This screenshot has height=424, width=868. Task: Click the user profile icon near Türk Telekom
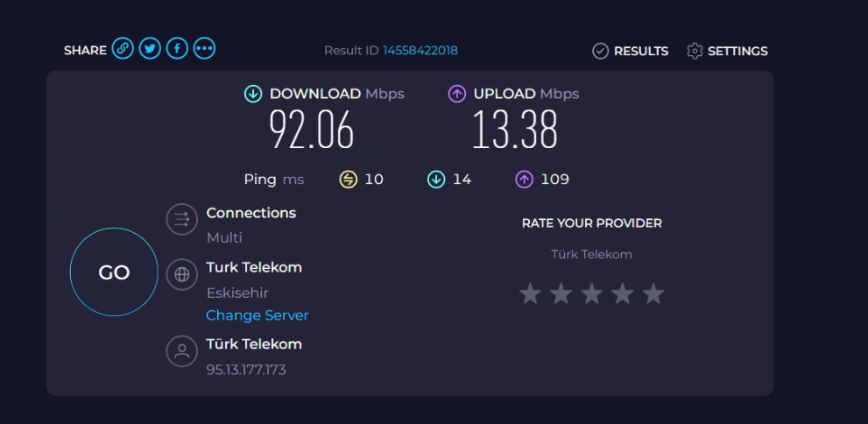coord(181,351)
